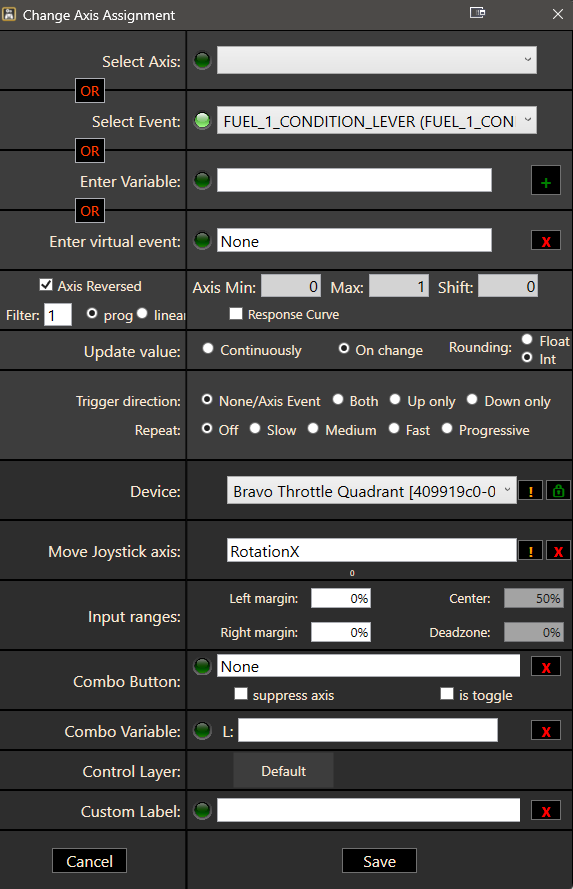Open the Bravo Throttle Quadrant device dropdown
This screenshot has width=573, height=889.
[371, 490]
